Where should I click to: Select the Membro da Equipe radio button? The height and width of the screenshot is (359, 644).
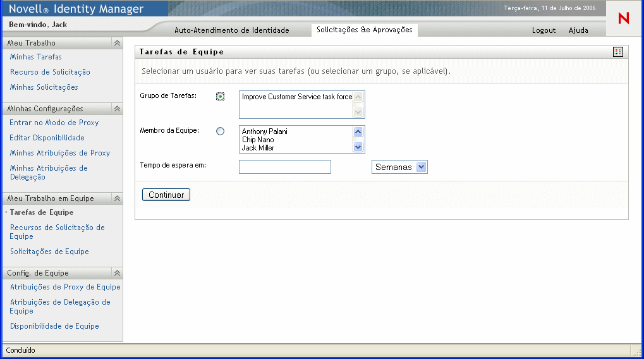tap(220, 131)
